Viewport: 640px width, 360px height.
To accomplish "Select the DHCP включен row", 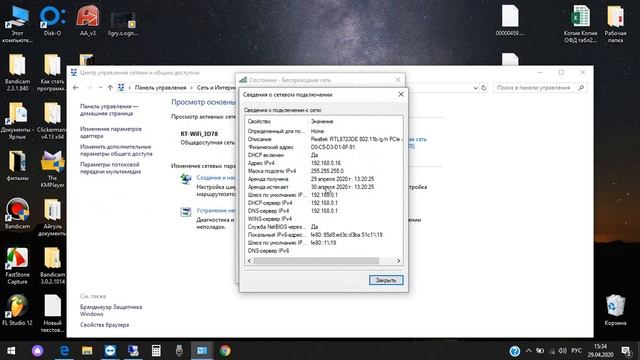I will click(x=324, y=155).
